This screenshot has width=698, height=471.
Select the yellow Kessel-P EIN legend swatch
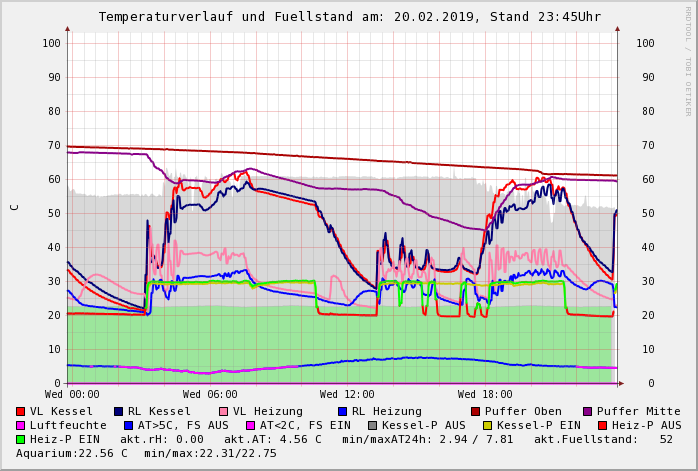pos(488,425)
